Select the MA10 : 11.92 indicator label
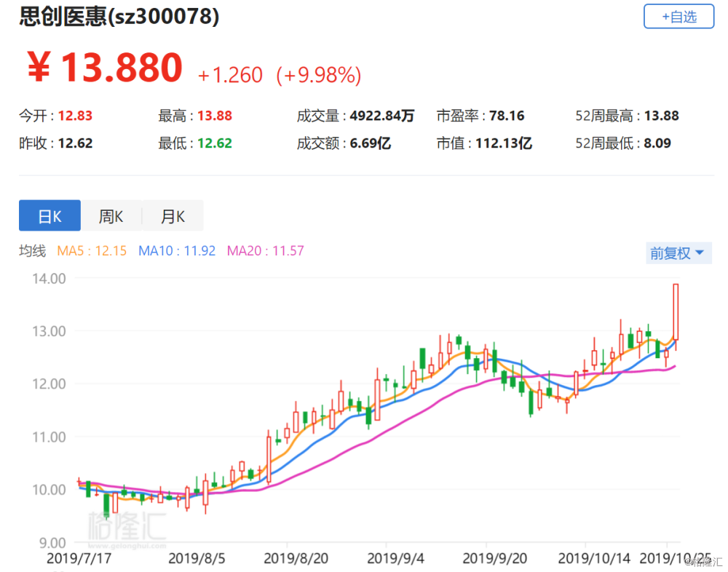 tap(177, 251)
